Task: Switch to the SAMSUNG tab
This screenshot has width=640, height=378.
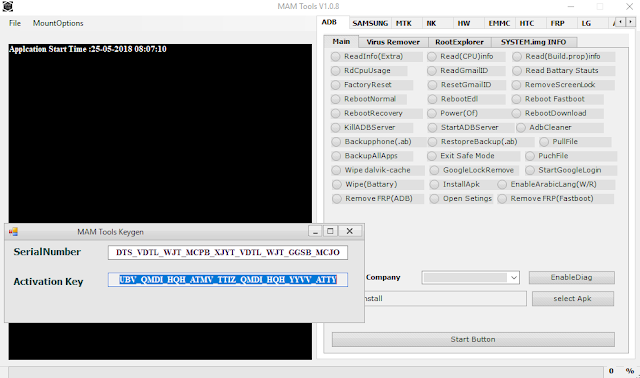Action: point(370,23)
